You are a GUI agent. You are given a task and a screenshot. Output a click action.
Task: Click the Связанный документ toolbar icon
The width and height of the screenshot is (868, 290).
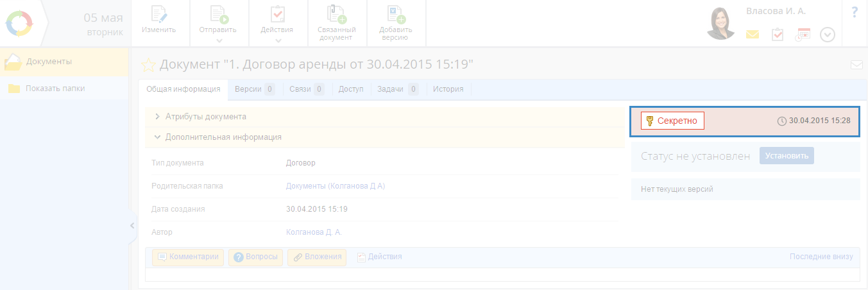point(336,15)
